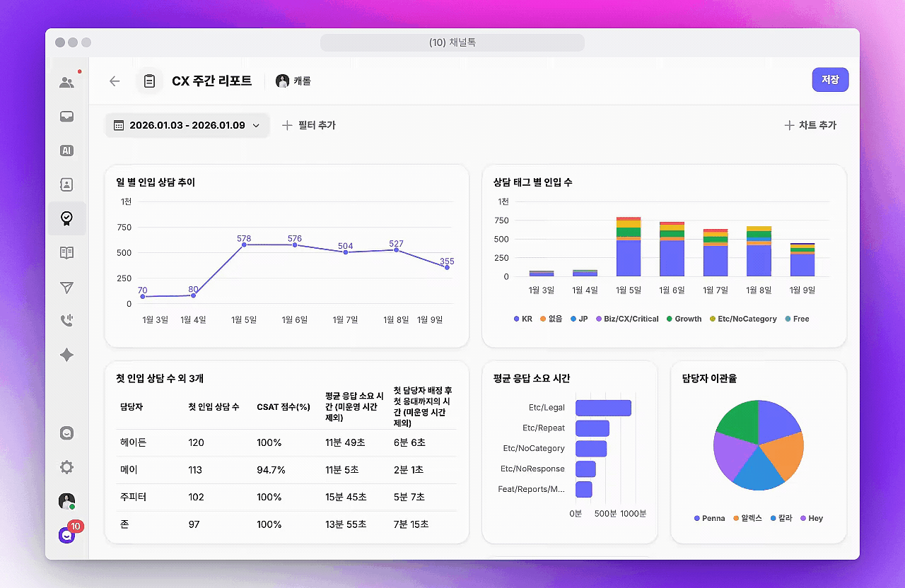The height and width of the screenshot is (588, 905).
Task: Click the smiley channel icon above settings
Action: pyautogui.click(x=67, y=433)
